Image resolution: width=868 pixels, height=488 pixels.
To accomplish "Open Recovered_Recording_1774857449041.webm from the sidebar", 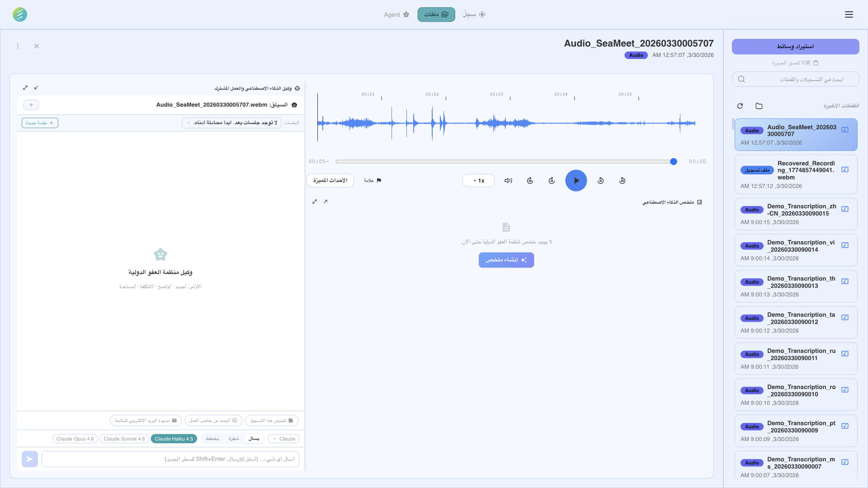I will (796, 174).
